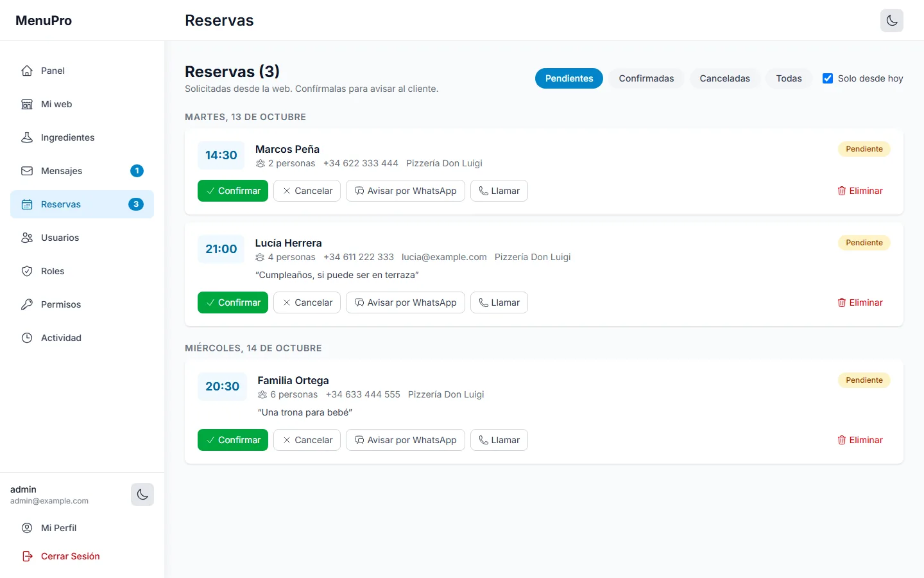This screenshot has width=924, height=578.
Task: Call Familia Ortega with Llamar
Action: [x=499, y=440]
